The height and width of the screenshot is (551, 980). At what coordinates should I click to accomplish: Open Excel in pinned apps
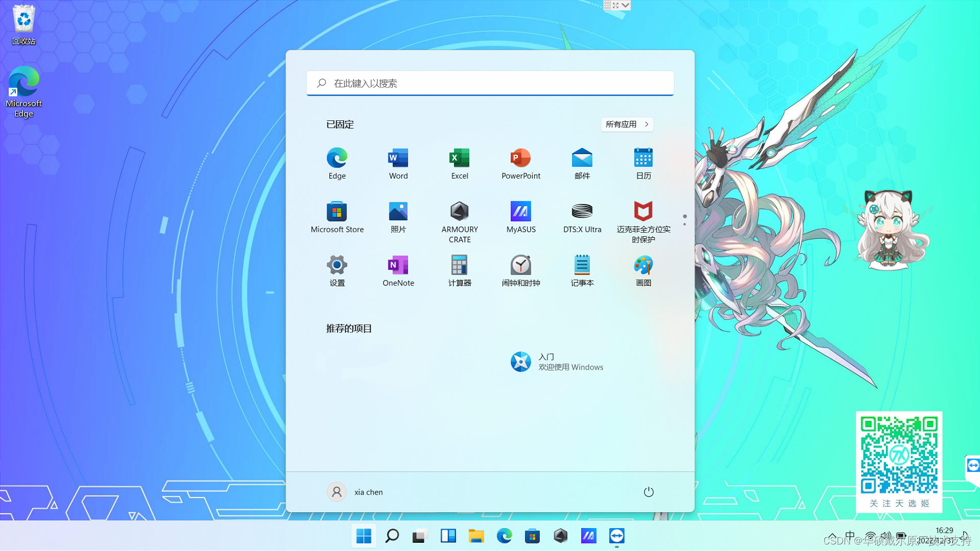tap(459, 163)
